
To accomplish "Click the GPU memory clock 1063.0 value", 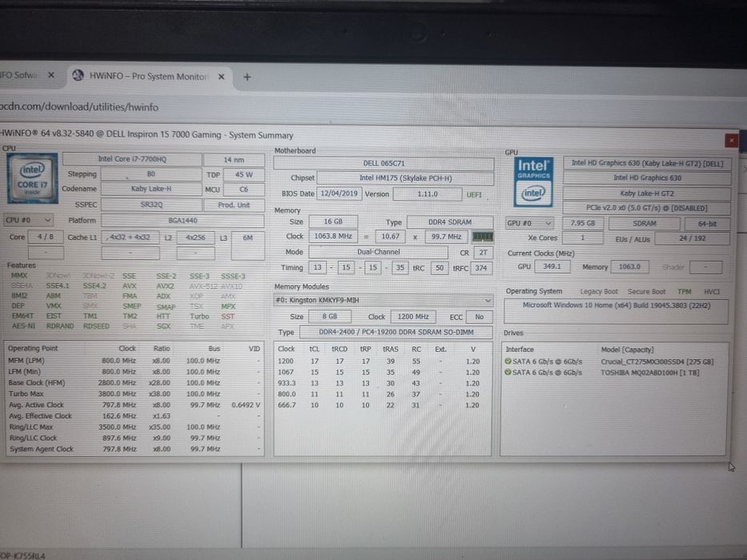I will [x=629, y=266].
